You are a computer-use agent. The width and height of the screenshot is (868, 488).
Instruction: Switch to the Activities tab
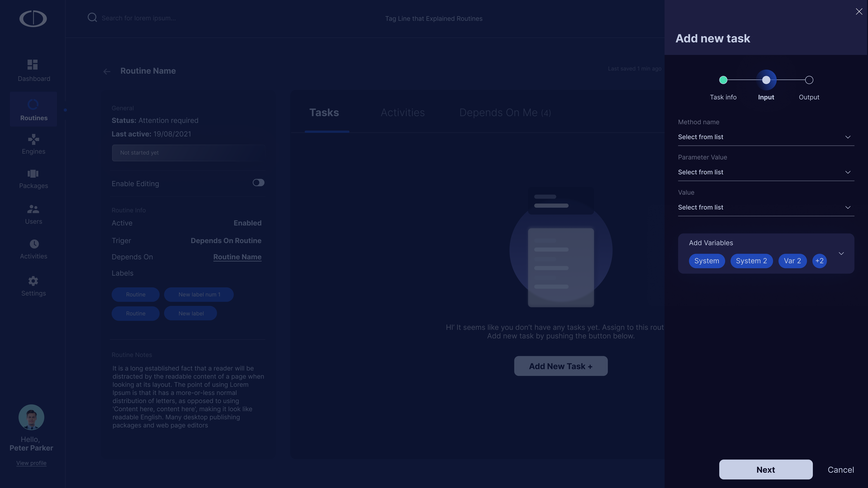click(403, 113)
